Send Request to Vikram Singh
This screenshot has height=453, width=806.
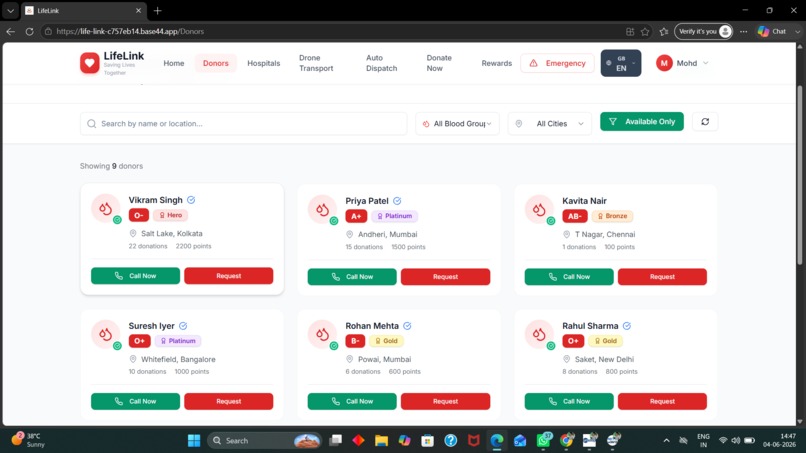(x=228, y=276)
